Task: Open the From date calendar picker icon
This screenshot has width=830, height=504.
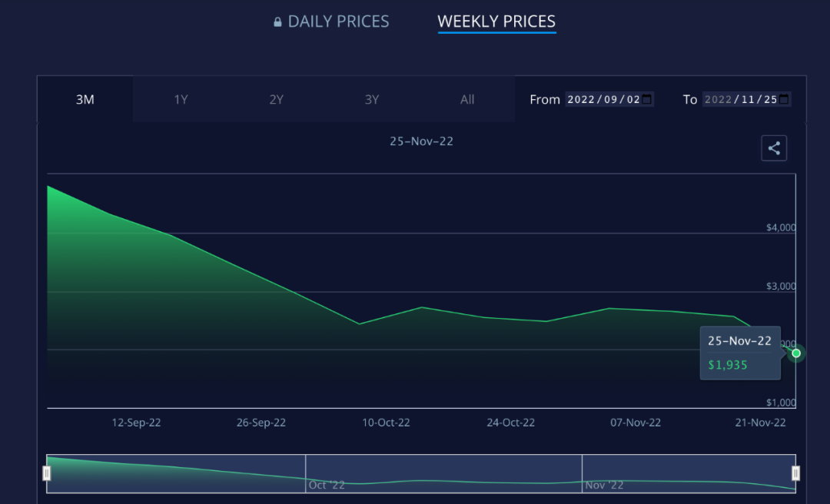Action: coord(647,99)
